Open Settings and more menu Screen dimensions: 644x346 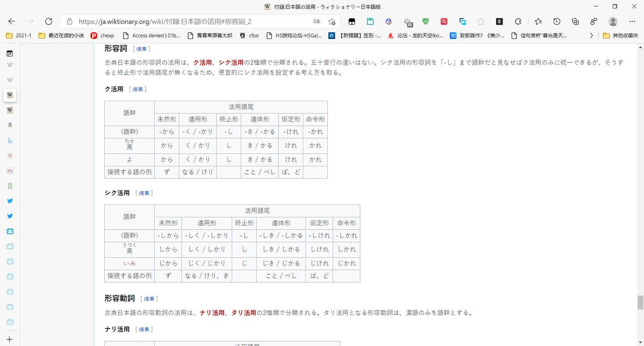tap(632, 21)
